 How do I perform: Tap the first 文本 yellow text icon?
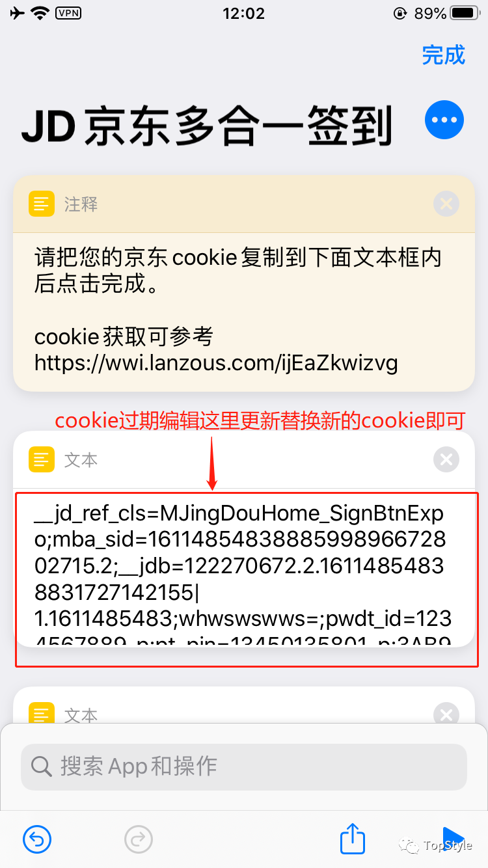click(42, 460)
